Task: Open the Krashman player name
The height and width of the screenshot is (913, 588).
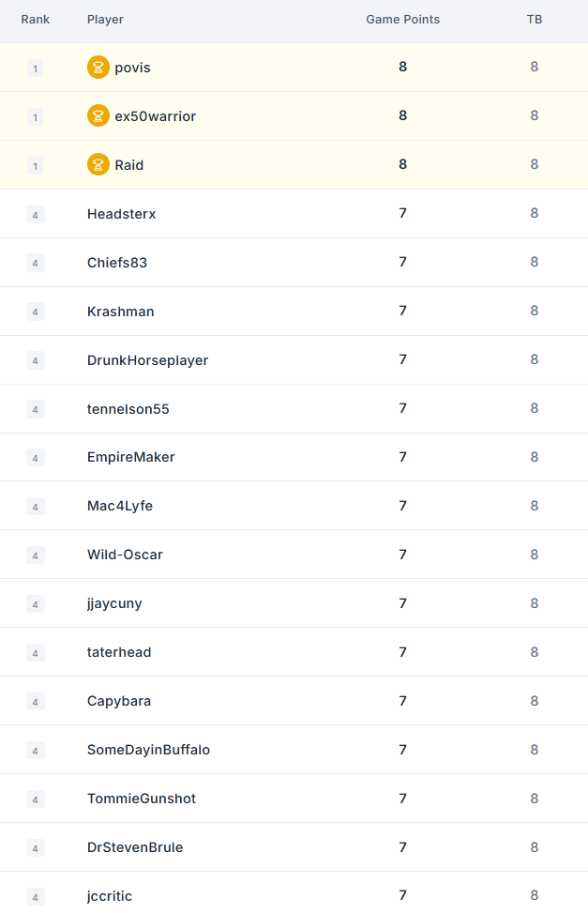Action: (x=121, y=312)
